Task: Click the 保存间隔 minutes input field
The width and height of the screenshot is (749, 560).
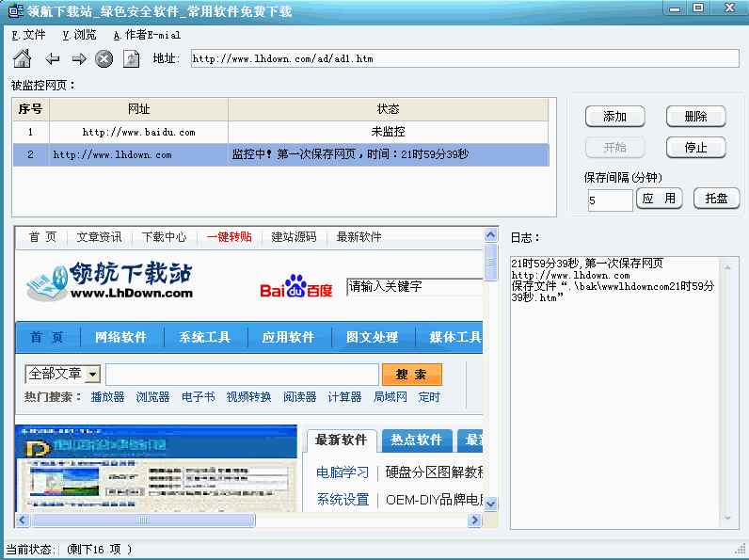Action: point(610,200)
